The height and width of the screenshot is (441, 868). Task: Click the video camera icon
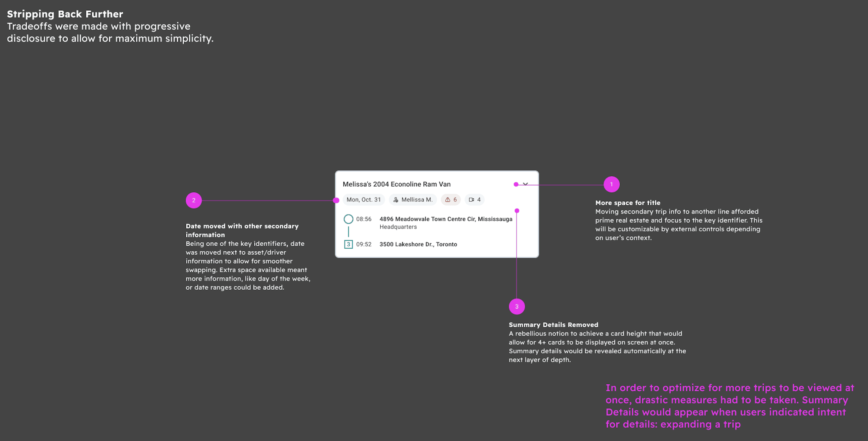coord(471,200)
